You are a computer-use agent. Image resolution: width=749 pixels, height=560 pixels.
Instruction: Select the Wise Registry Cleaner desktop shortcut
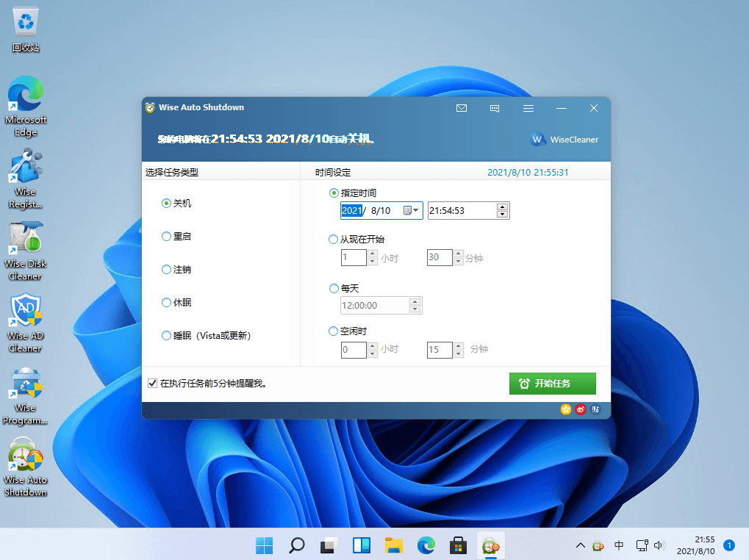(26, 179)
